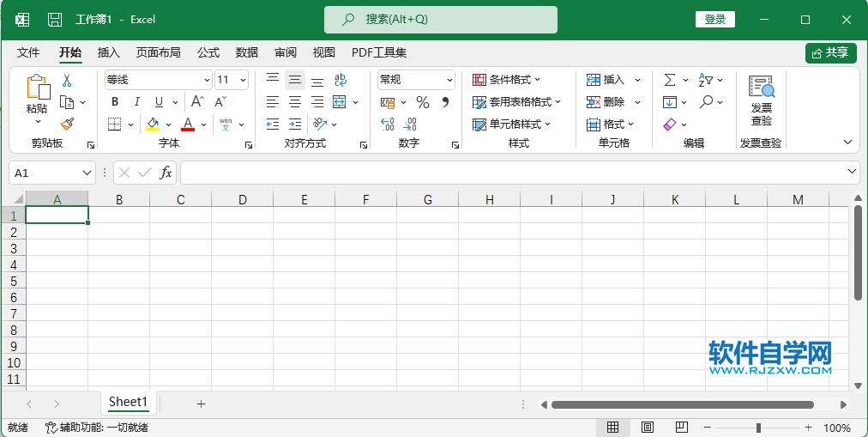Toggle Underline formatting
Viewport: 868px width, 437px height.
point(159,102)
